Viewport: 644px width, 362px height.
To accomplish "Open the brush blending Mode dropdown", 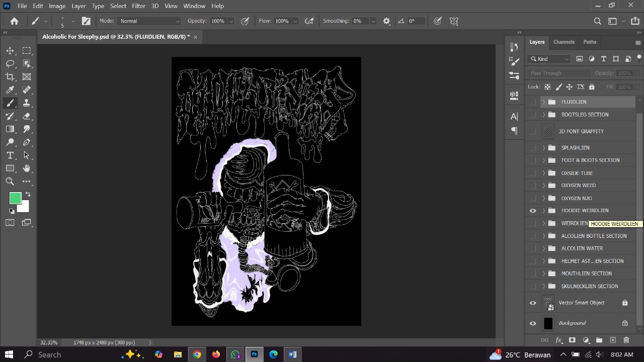I will 149,21.
